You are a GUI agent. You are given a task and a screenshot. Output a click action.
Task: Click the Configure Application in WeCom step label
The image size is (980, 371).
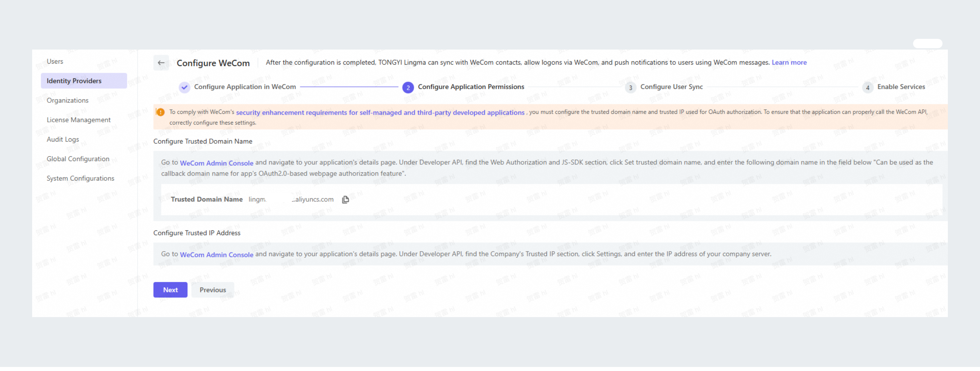click(x=245, y=87)
